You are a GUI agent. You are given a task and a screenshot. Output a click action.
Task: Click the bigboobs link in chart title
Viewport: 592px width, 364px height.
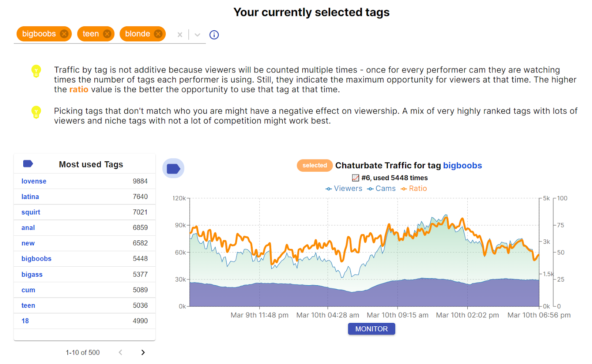[x=462, y=166]
